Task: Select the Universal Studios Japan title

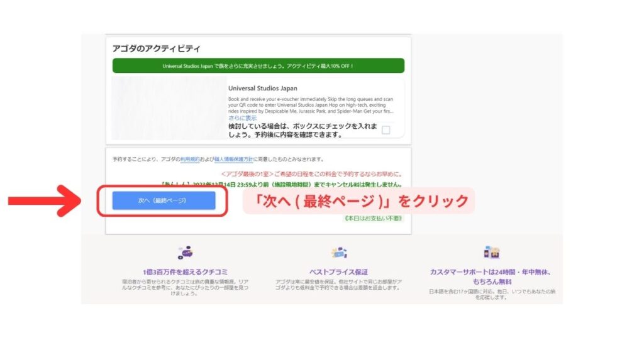Action: [263, 88]
